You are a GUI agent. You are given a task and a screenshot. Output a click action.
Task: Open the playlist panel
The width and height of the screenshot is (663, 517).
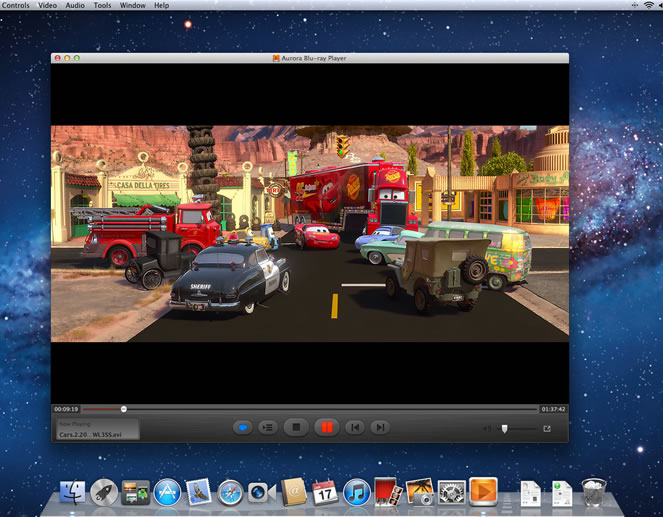[267, 427]
